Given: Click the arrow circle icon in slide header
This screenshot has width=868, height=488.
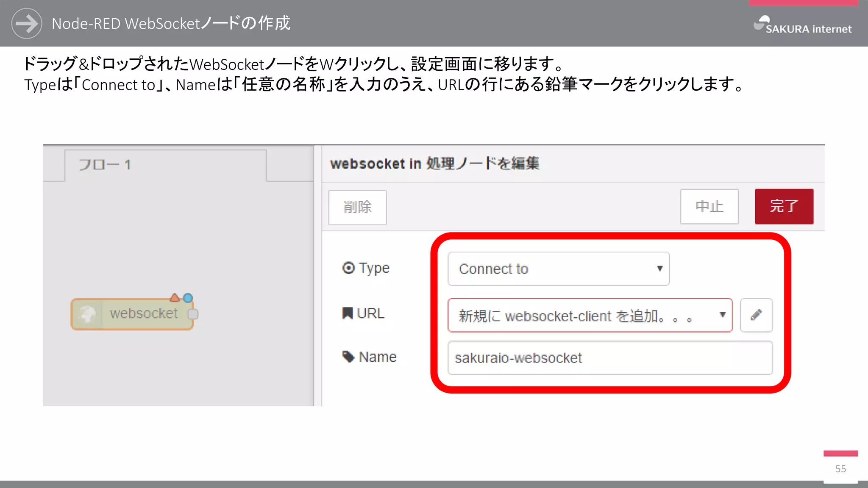Looking at the screenshot, I should (x=27, y=23).
